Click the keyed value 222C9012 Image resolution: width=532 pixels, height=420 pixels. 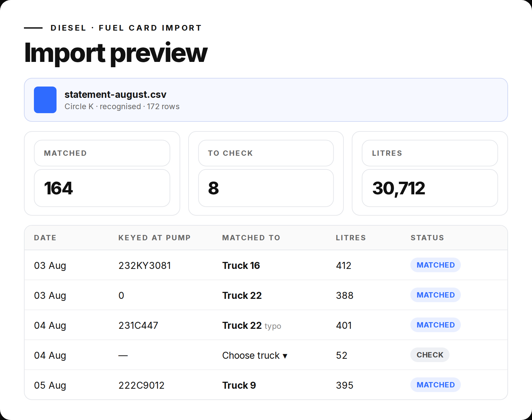tap(141, 385)
